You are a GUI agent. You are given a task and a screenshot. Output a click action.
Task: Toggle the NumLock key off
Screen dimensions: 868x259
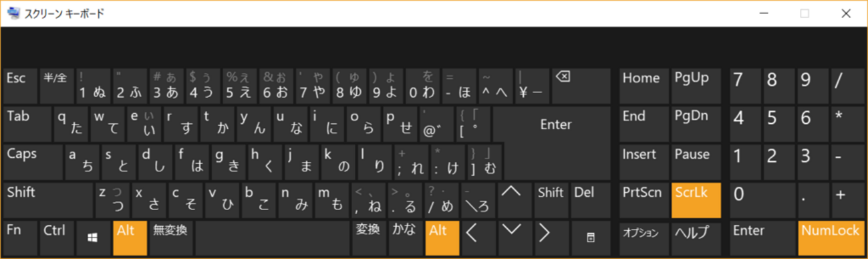[831, 238]
